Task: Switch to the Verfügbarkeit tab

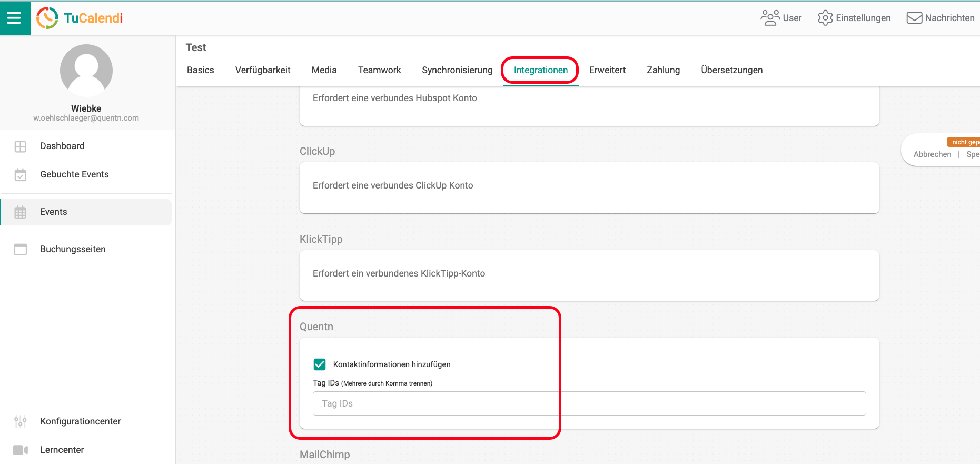Action: point(263,70)
